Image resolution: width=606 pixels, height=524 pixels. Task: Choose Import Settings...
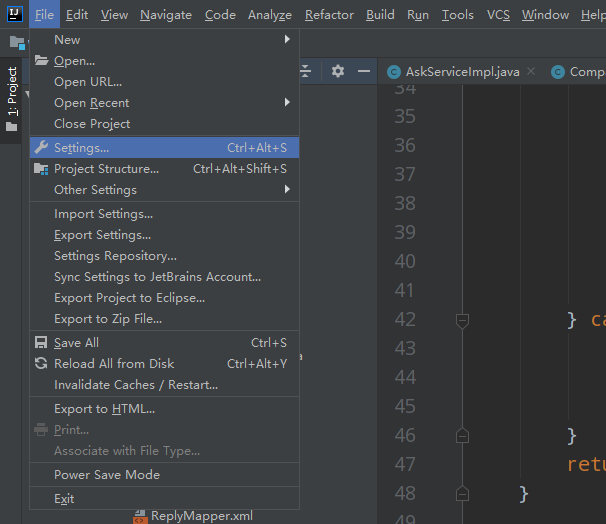tap(164, 214)
